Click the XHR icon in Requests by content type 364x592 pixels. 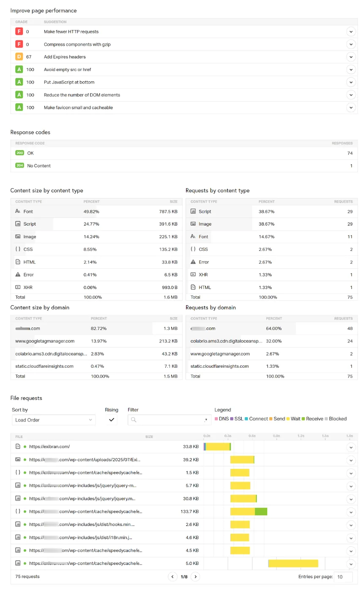pyautogui.click(x=193, y=275)
